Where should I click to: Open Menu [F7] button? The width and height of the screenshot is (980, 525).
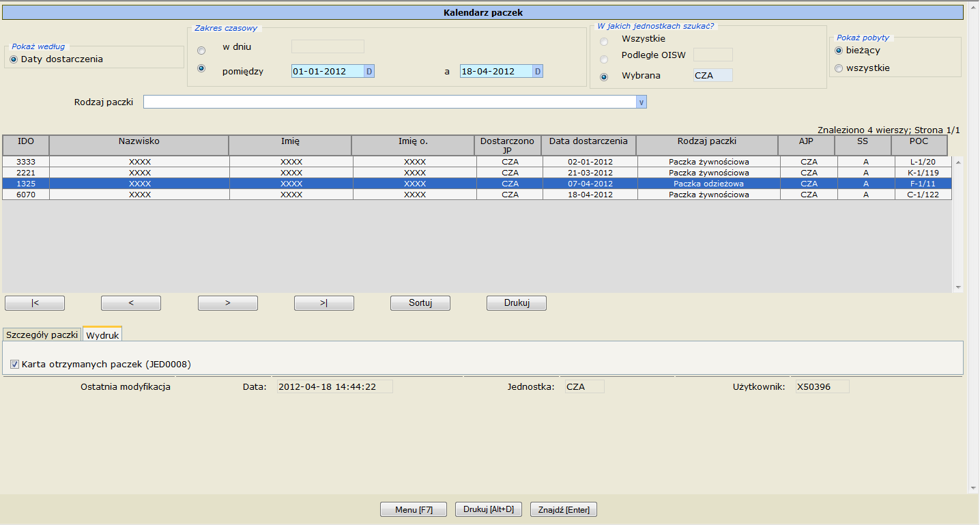[x=414, y=510]
